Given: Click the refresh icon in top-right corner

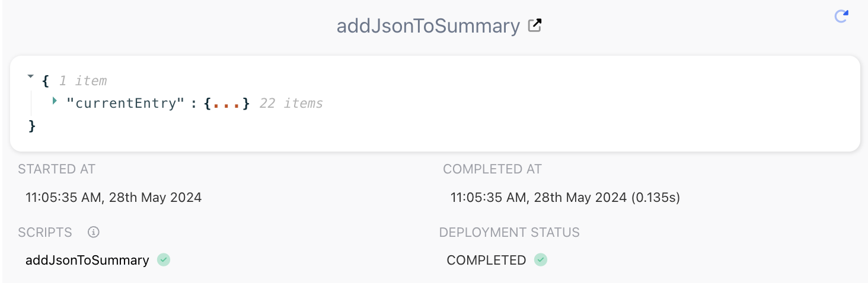Looking at the screenshot, I should pyautogui.click(x=841, y=16).
